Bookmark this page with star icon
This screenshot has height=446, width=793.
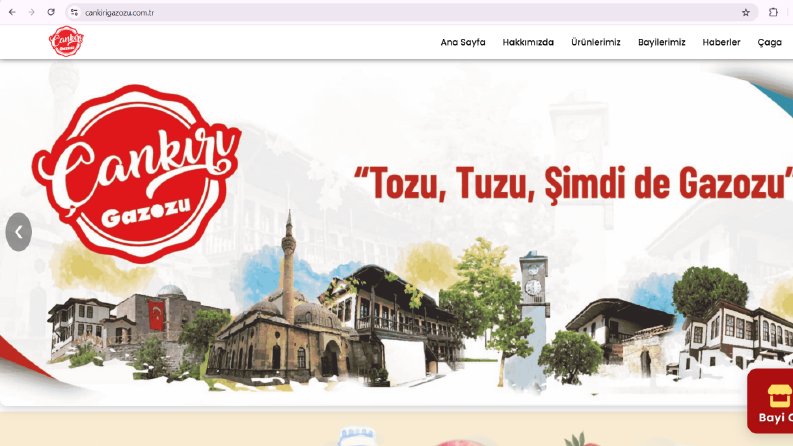[x=745, y=13]
